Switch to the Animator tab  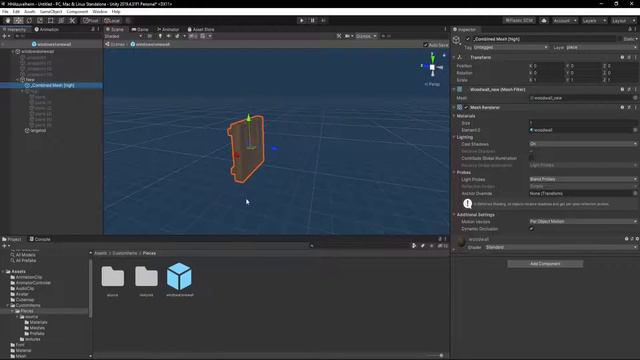(168, 29)
